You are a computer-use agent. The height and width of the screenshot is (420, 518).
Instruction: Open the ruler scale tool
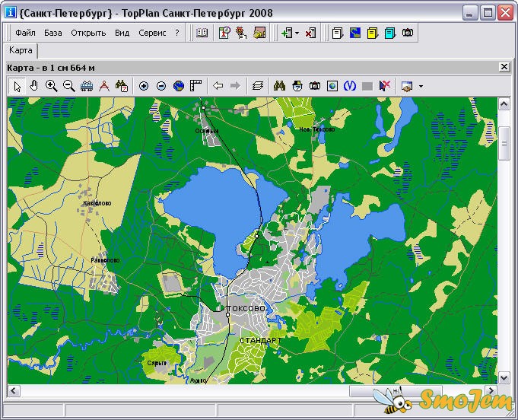[196, 86]
